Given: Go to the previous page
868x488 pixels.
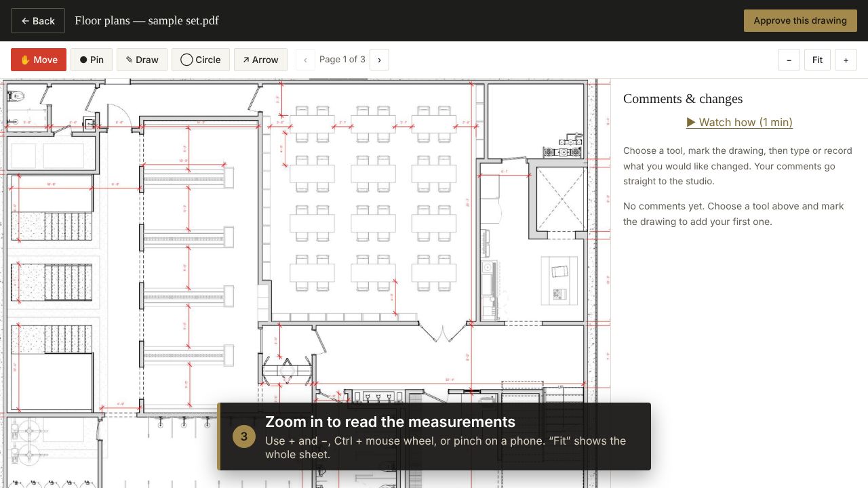Looking at the screenshot, I should (305, 60).
